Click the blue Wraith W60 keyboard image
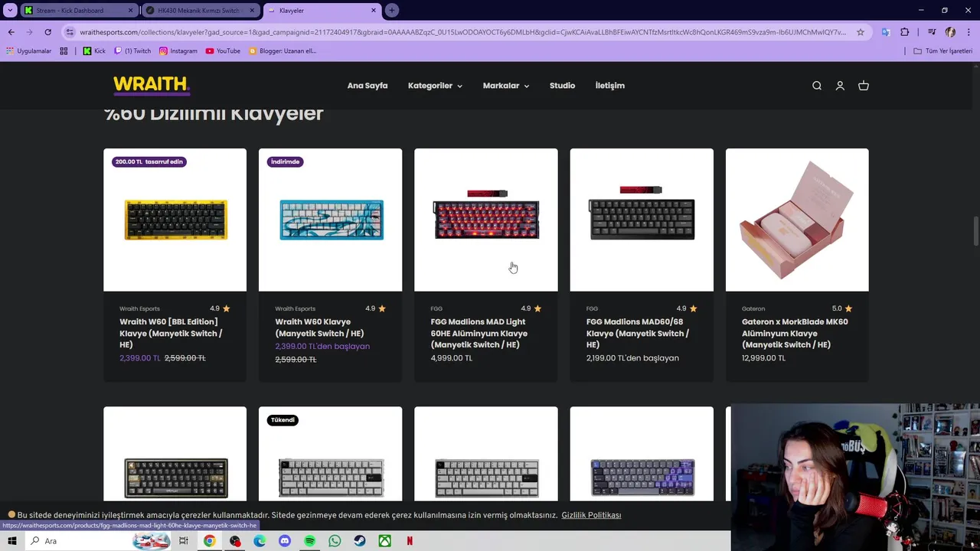 tap(331, 220)
